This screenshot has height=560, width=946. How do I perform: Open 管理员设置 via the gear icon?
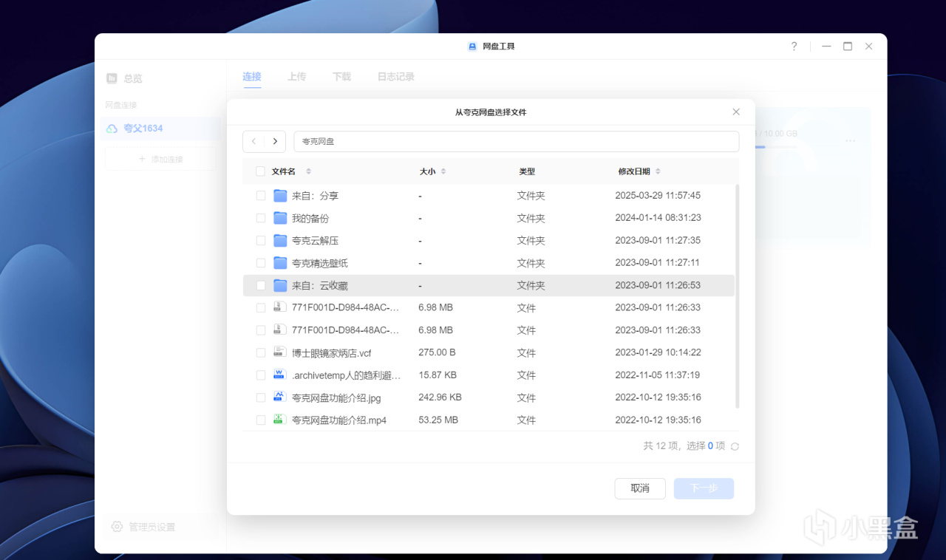click(117, 527)
